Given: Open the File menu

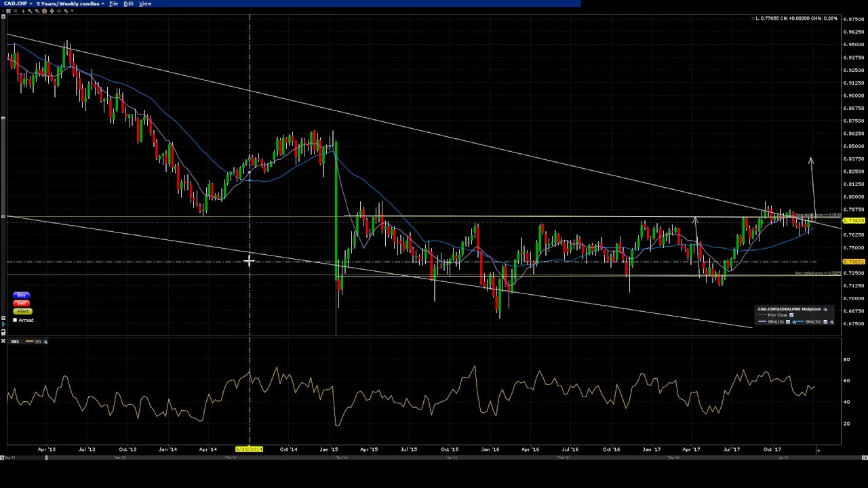Looking at the screenshot, I should tap(113, 3).
